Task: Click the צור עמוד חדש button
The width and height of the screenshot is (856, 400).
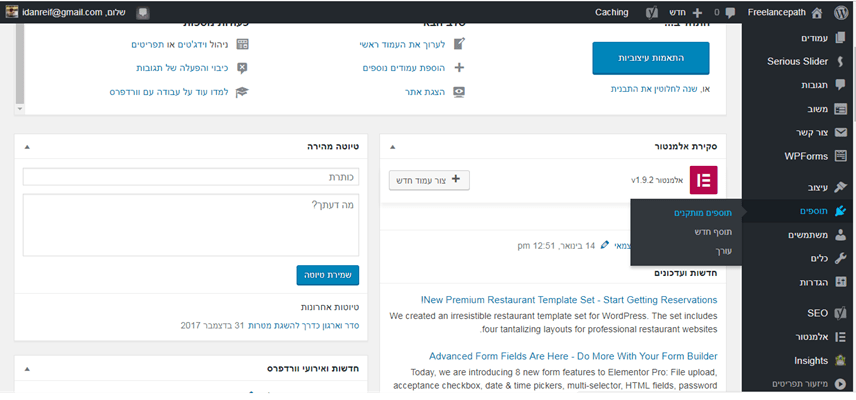Action: [429, 180]
